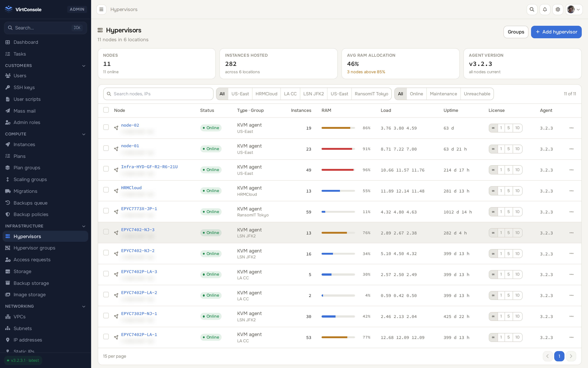
Task: Click Add hypervisor button
Action: click(556, 32)
